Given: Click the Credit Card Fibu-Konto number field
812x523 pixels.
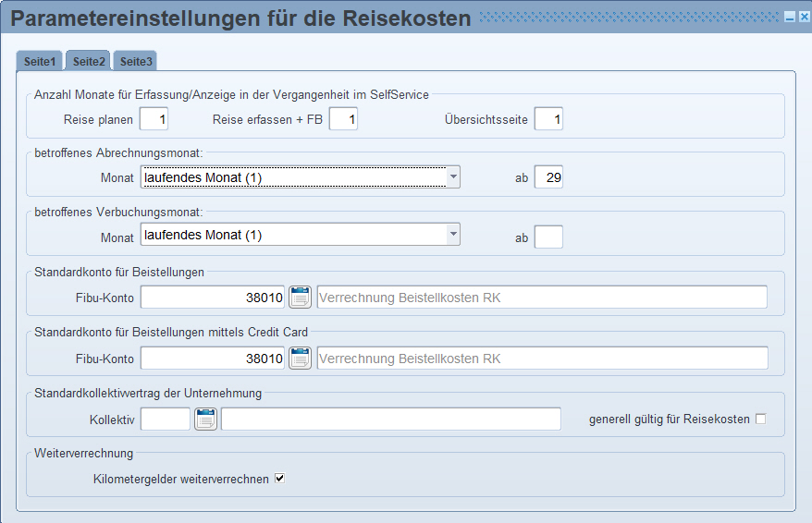Looking at the screenshot, I should click(x=213, y=359).
